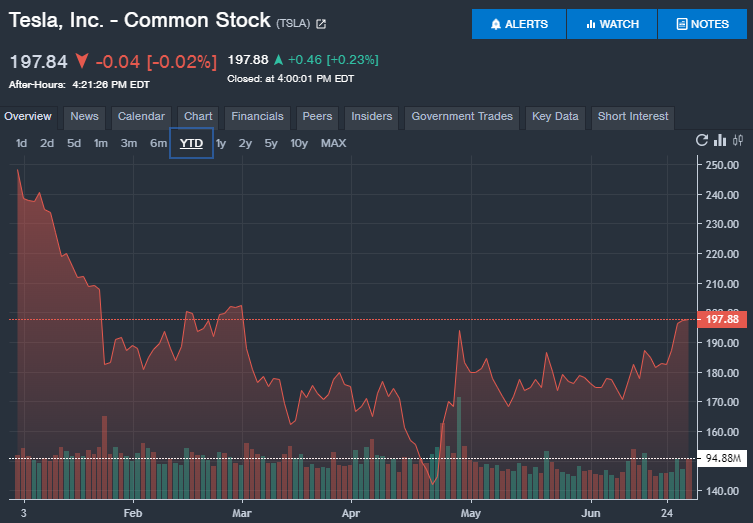View the Key Data tab

click(x=555, y=117)
